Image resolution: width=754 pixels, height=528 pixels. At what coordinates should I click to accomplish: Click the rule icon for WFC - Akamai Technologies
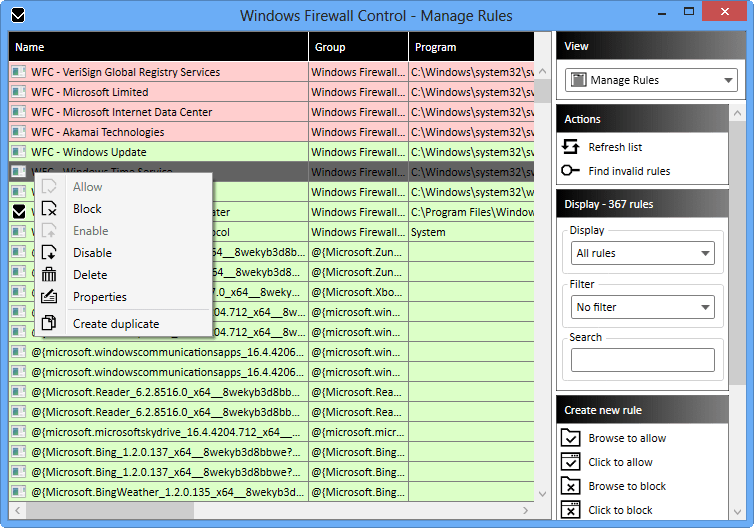(x=19, y=132)
